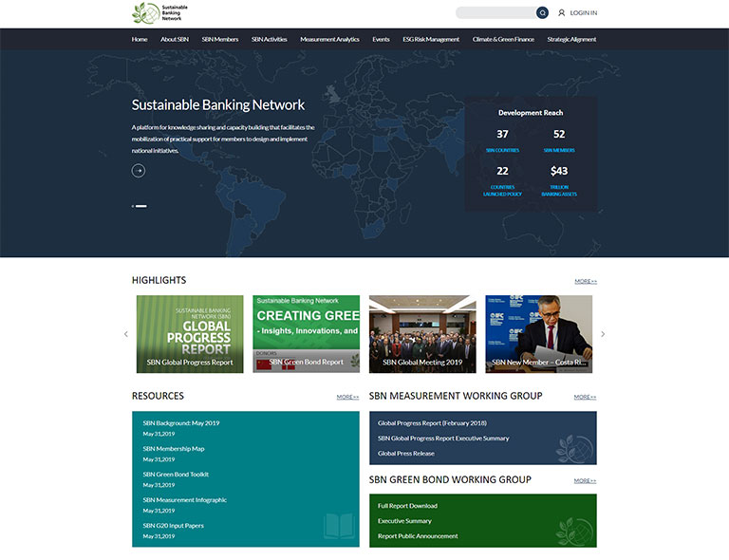Click the previous arrow in Highlights carousel
Screen dimensions: 729x560
tap(126, 334)
